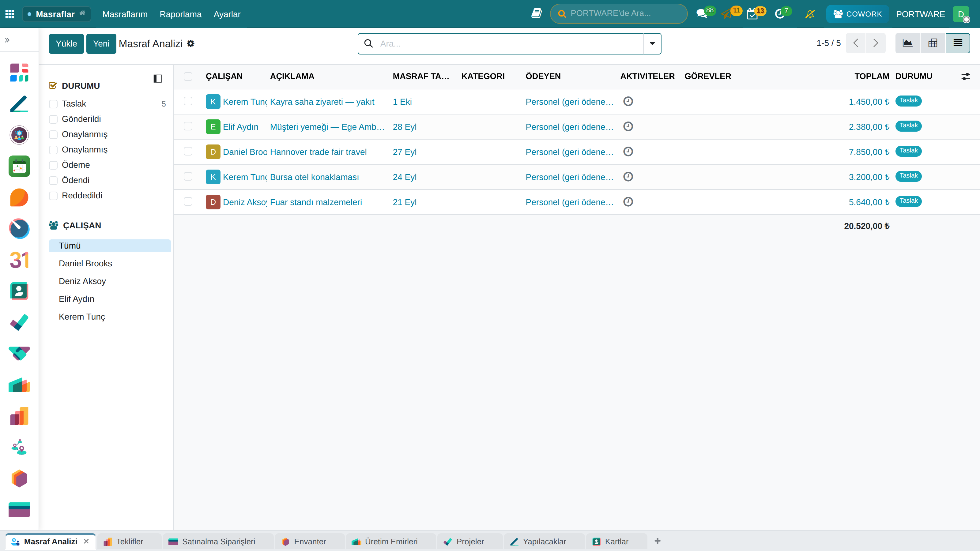Open the search options dropdown arrow
Image resolution: width=980 pixels, height=551 pixels.
pyautogui.click(x=652, y=44)
